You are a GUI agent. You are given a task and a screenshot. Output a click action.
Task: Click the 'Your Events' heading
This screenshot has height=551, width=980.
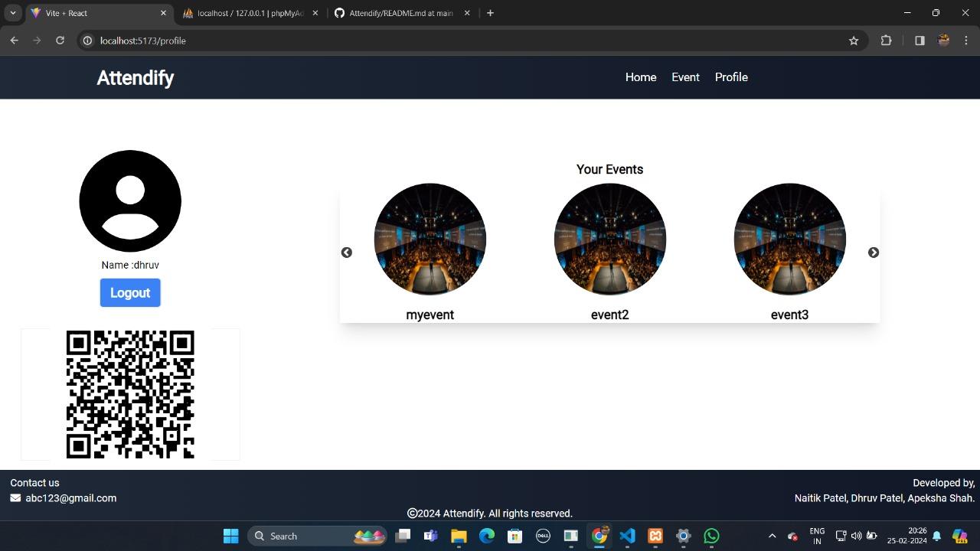coord(609,169)
